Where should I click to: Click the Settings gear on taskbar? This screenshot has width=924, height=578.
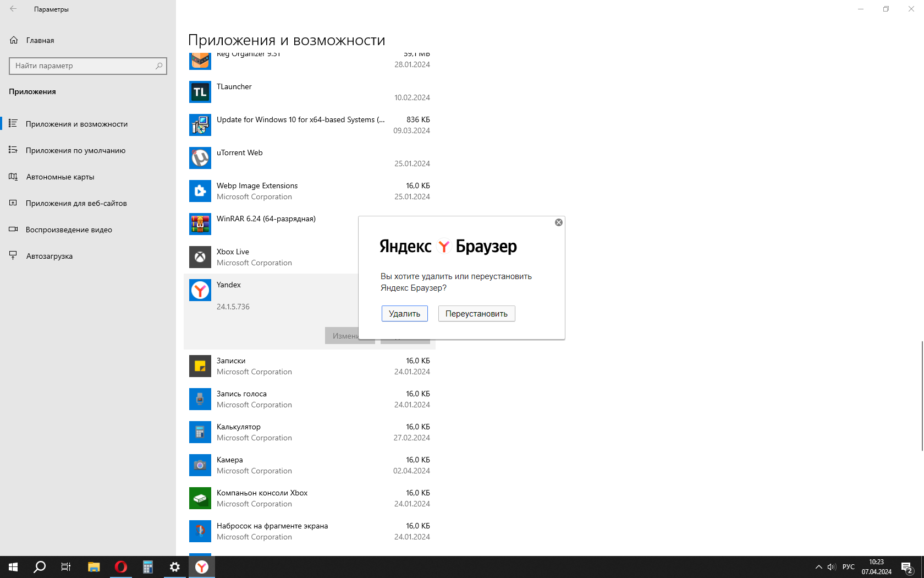[175, 567]
